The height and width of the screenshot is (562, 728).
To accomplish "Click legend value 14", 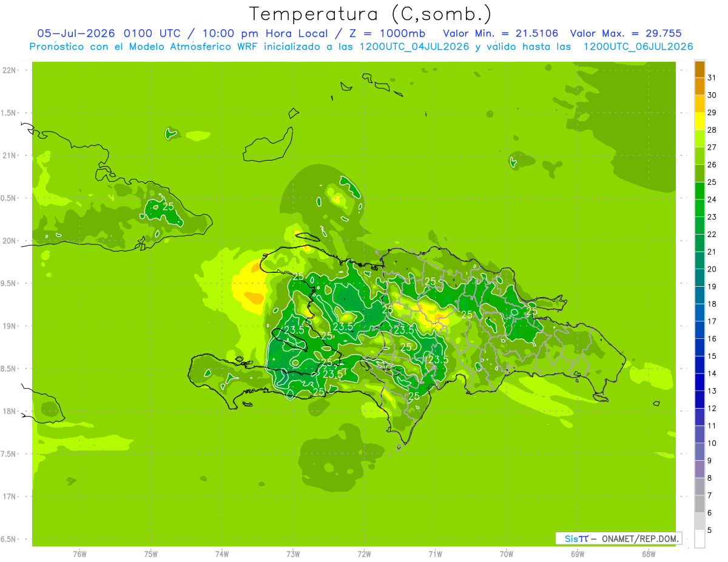I will [712, 373].
